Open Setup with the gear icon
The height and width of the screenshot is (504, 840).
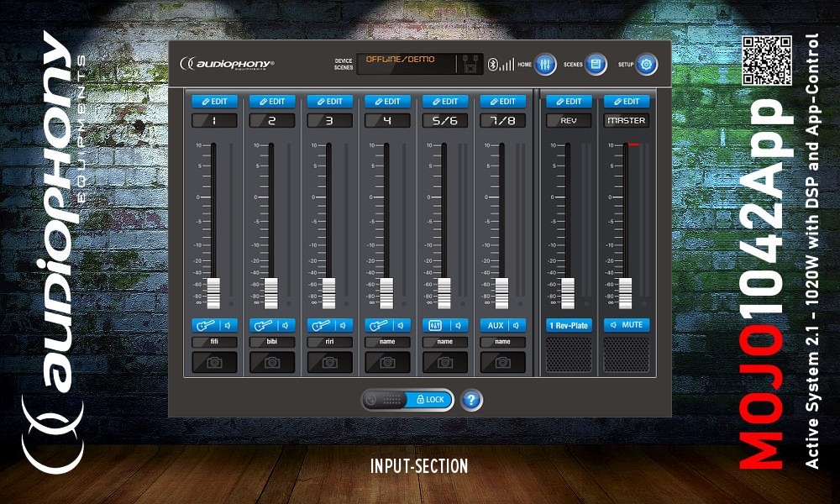(x=646, y=65)
